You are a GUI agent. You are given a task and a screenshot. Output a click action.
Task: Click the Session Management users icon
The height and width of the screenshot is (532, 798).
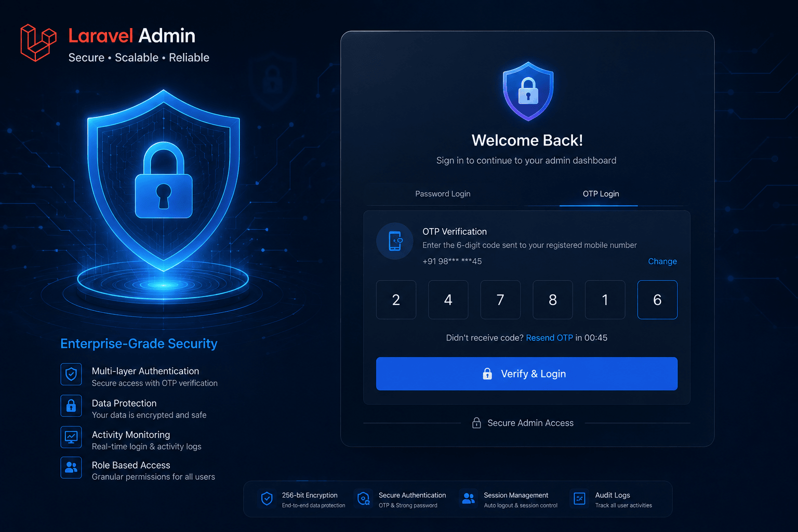coord(468,499)
